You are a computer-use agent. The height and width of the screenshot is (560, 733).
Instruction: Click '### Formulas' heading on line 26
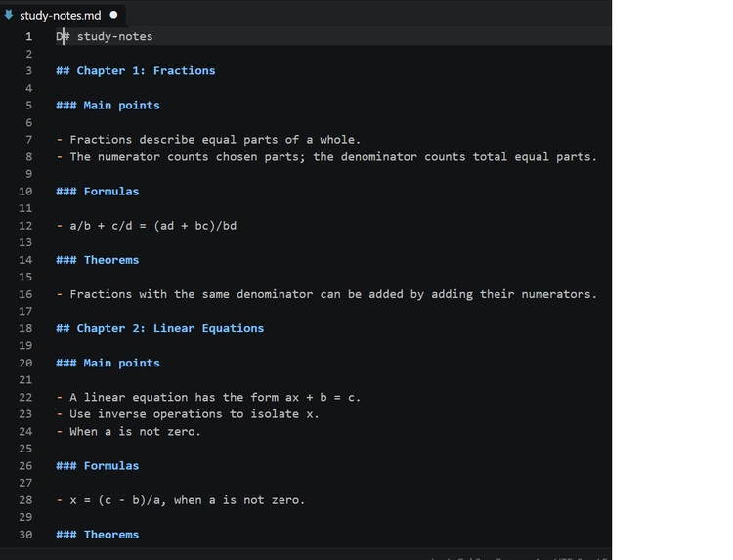click(x=98, y=466)
